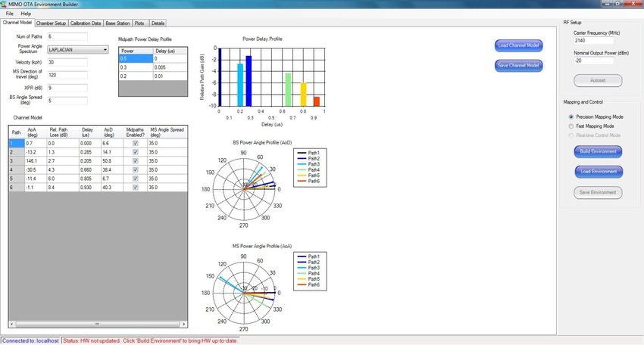Select midpath power cell 0.5
Image resolution: width=644 pixels, height=345 pixels.
tap(136, 59)
